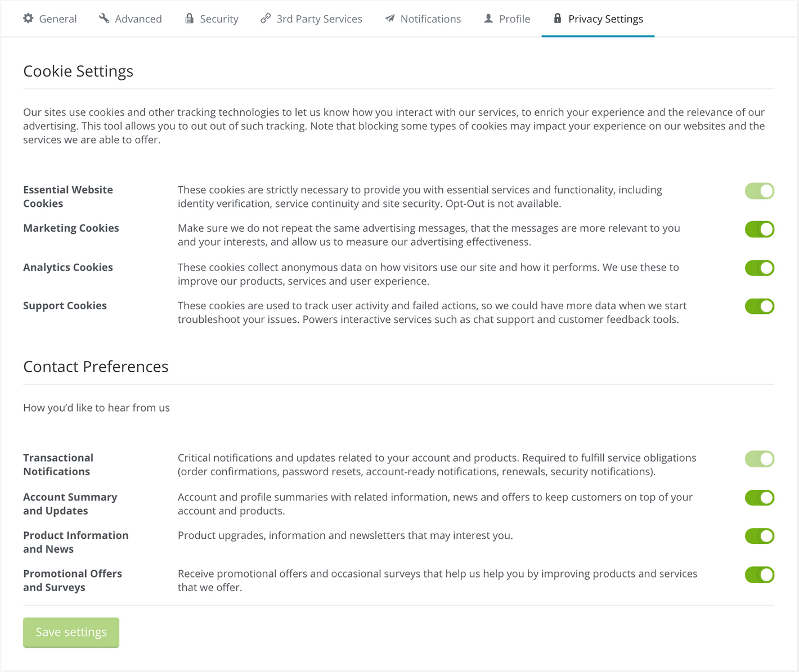The width and height of the screenshot is (799, 672).
Task: Click the padlock icon beside Security
Action: tap(190, 19)
